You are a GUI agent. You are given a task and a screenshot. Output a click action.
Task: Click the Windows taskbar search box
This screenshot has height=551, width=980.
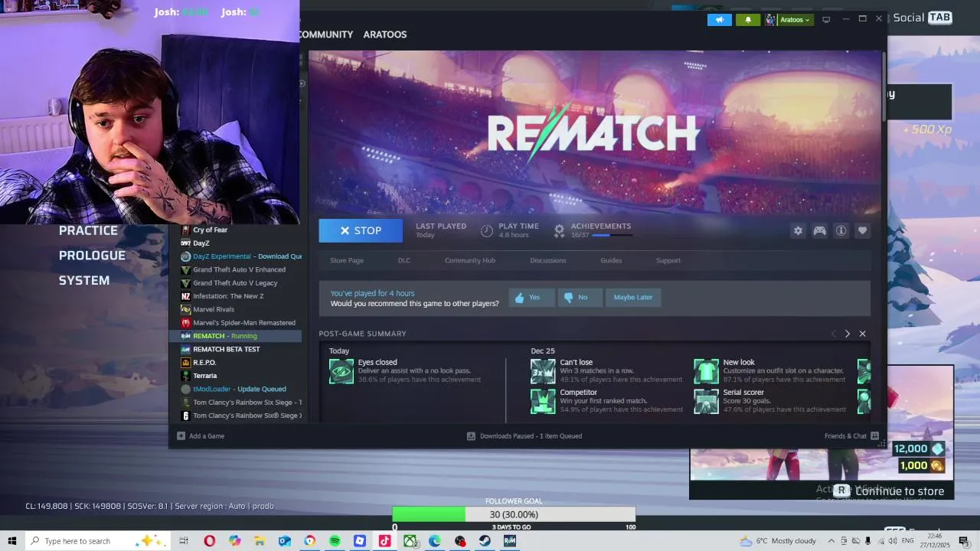[x=100, y=541]
